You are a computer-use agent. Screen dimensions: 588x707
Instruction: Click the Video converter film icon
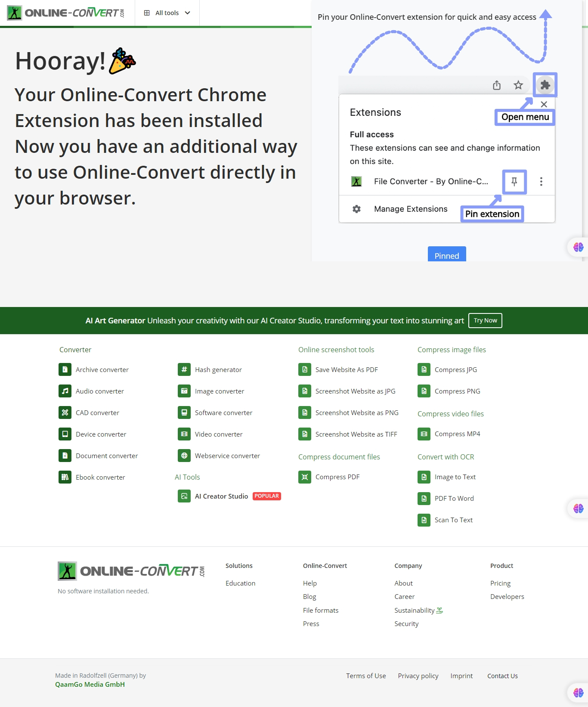[184, 434]
